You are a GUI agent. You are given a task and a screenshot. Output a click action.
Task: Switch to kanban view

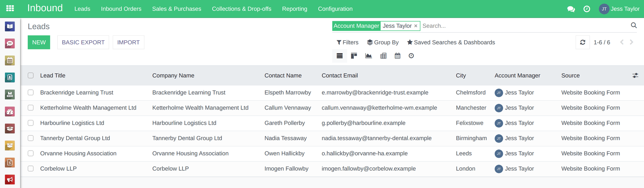[x=354, y=56]
